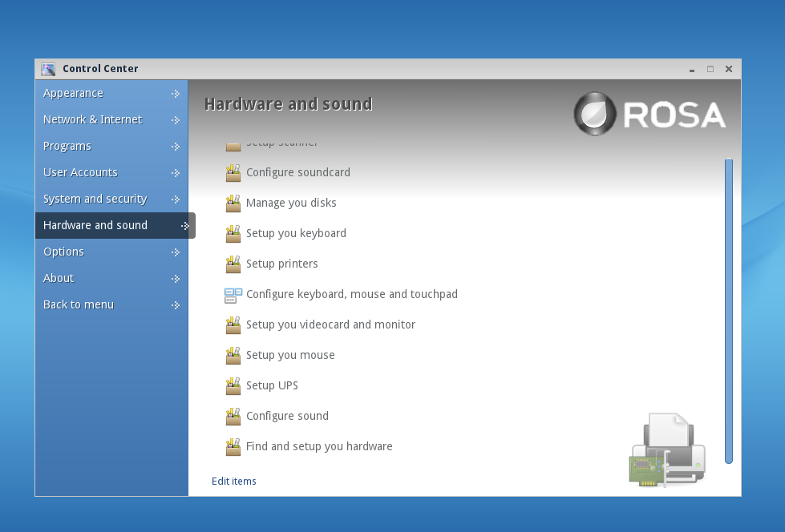Open the Programs category
This screenshot has height=532, width=785.
tap(67, 147)
